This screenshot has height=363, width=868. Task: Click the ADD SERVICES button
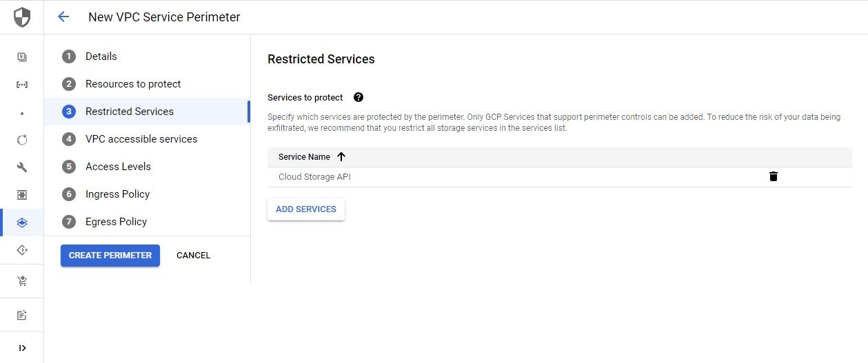point(306,209)
